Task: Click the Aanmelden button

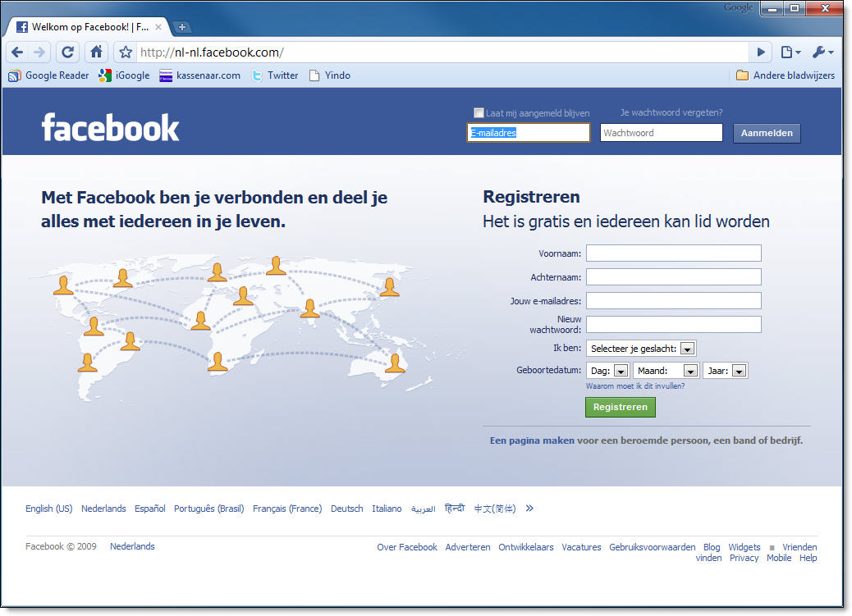Action: [767, 133]
